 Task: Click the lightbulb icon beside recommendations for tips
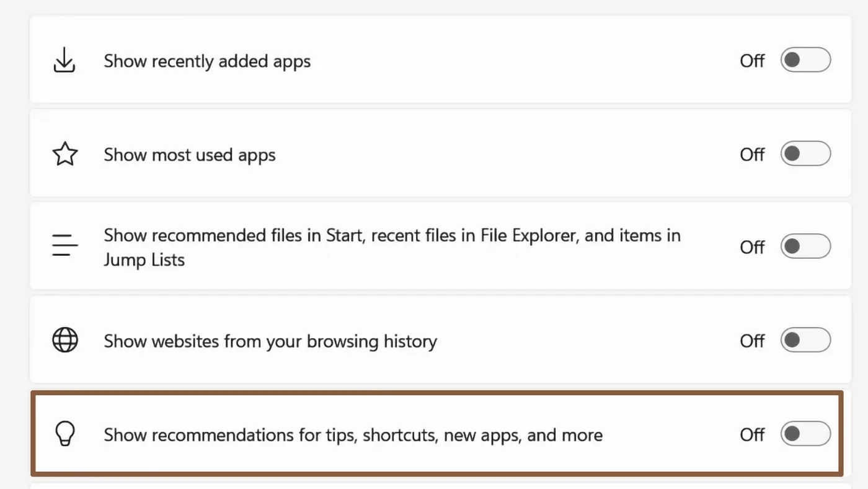(64, 434)
